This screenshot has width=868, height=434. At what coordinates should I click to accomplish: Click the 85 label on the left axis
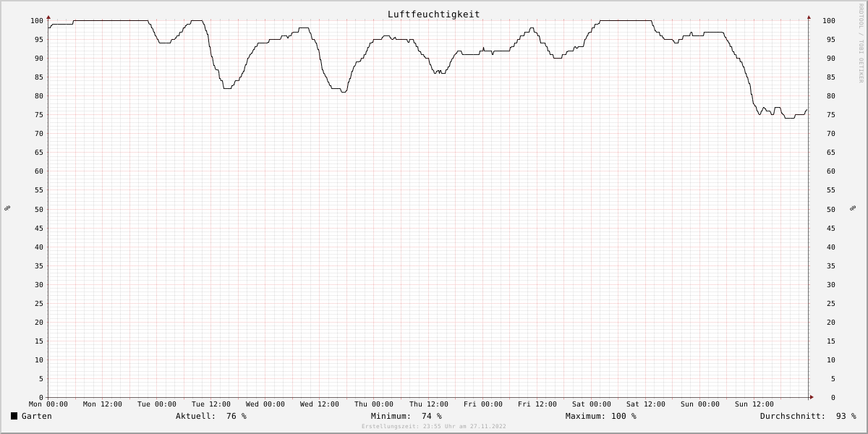click(x=39, y=77)
